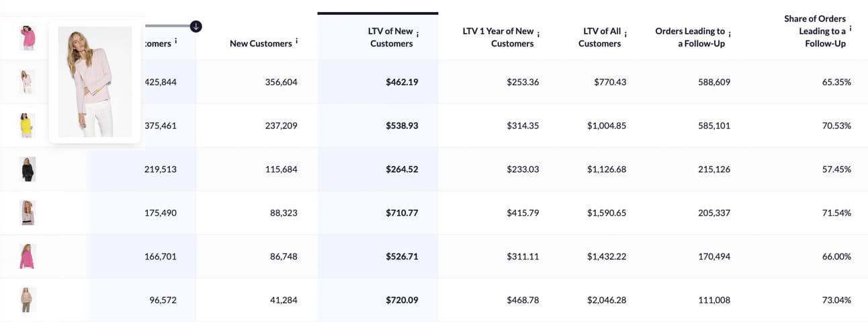Select the beige sweater thumbnail in last row
Viewport: 868px width, 322px height.
click(28, 300)
